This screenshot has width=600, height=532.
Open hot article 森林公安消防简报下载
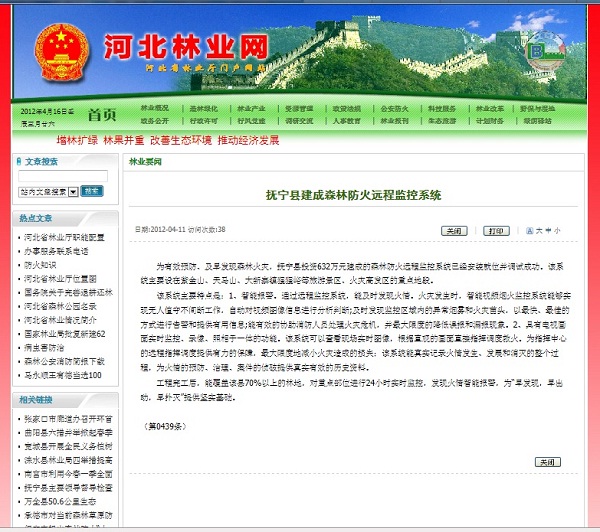(64, 361)
